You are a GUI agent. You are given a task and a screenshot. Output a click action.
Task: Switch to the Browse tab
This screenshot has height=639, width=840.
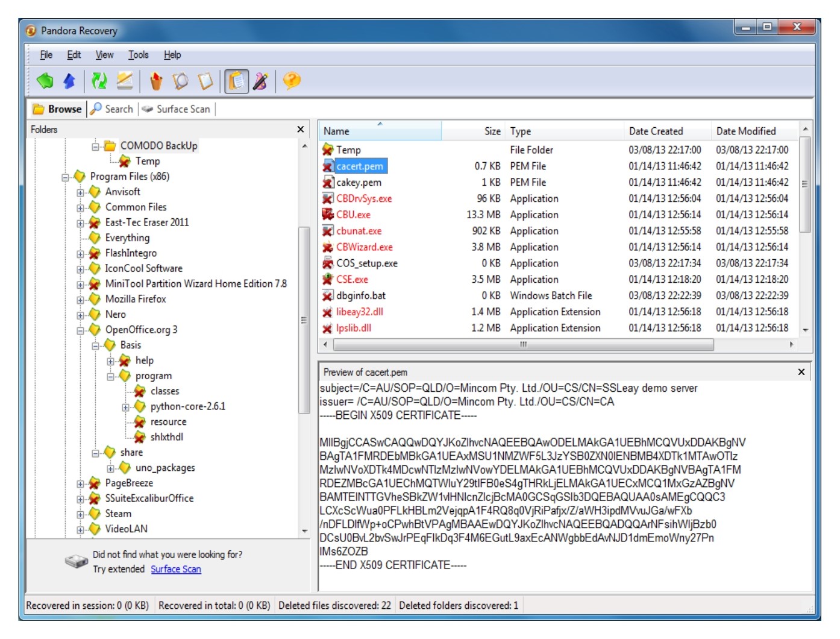(x=57, y=109)
